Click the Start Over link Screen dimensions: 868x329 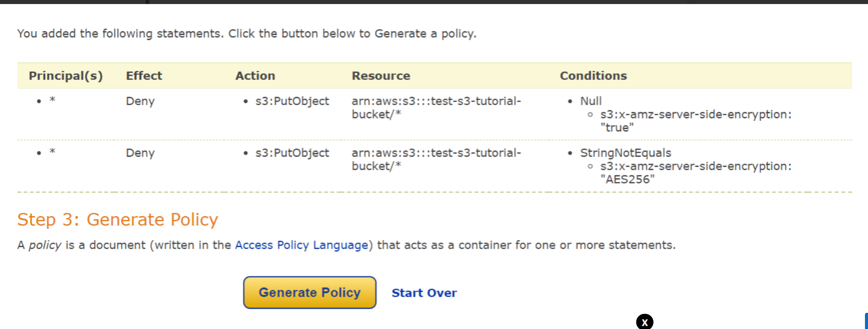click(424, 293)
